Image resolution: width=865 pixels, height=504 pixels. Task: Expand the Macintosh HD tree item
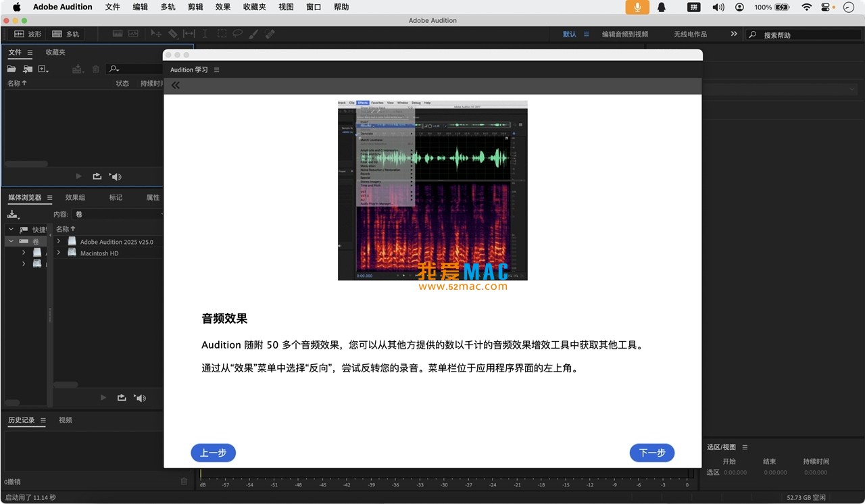(x=59, y=253)
